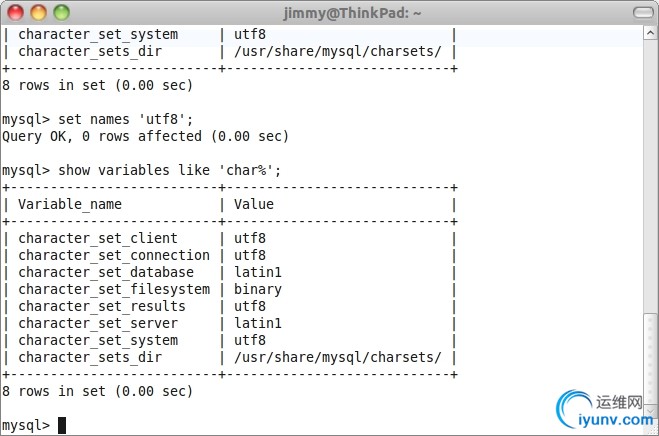Click the Variable_name column header

coord(70,204)
